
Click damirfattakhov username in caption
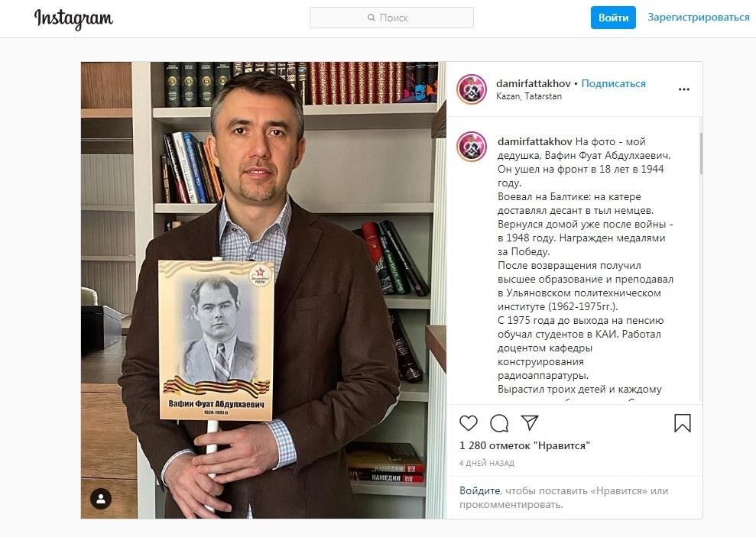pyautogui.click(x=534, y=141)
